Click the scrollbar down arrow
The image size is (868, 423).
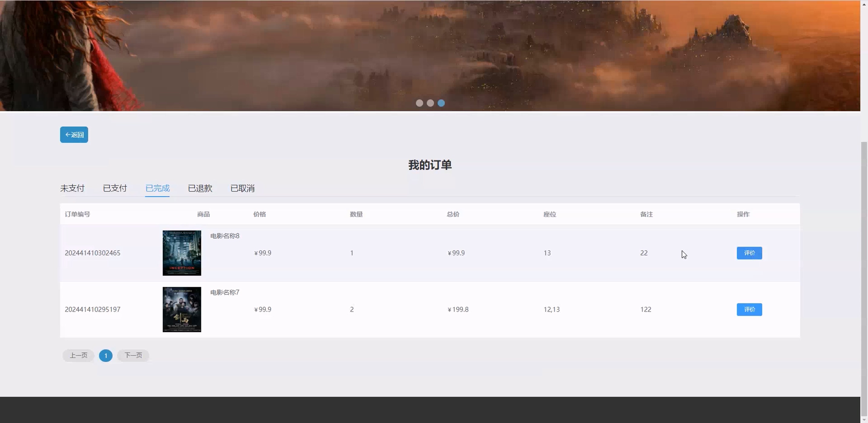864,420
